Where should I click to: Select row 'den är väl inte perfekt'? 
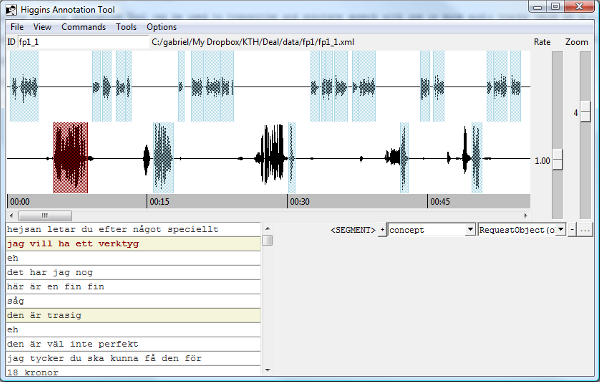[133, 344]
